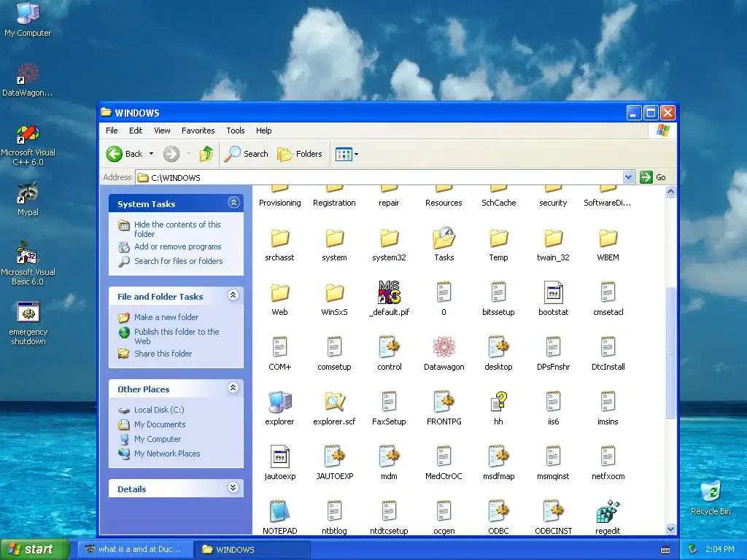The height and width of the screenshot is (560, 747).
Task: Click Make a new folder link
Action: 166,317
